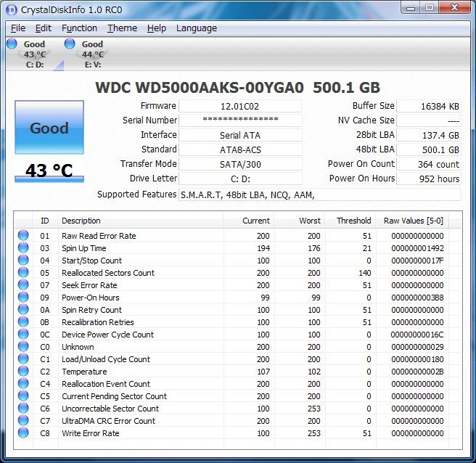This screenshot has width=476, height=463.
Task: Open the Function menu
Action: 79,28
